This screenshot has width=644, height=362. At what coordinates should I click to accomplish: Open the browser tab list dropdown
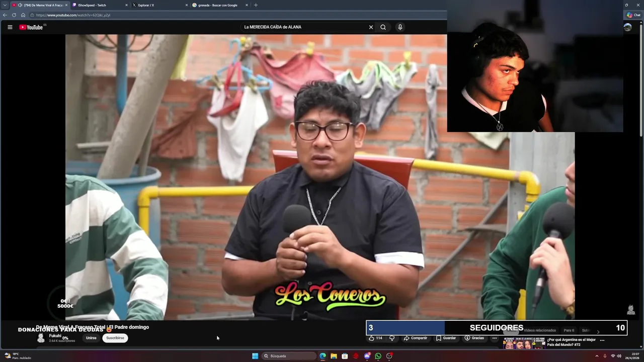click(5, 5)
